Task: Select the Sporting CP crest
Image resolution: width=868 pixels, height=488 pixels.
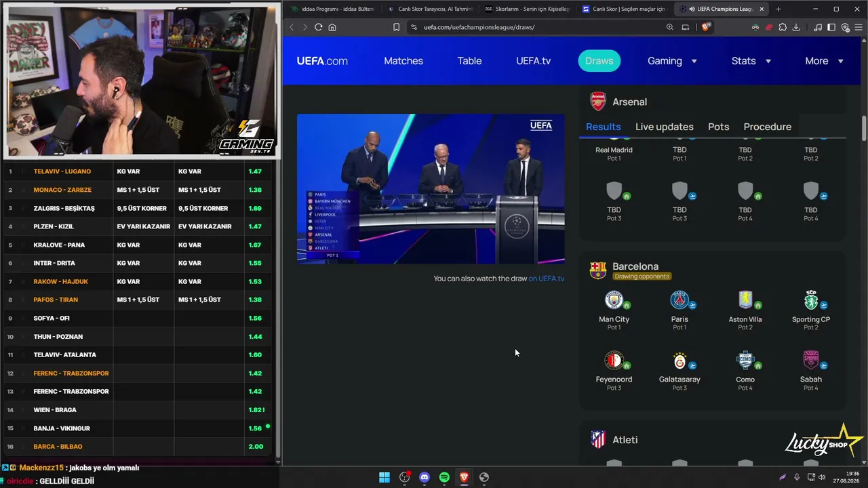Action: click(x=811, y=300)
